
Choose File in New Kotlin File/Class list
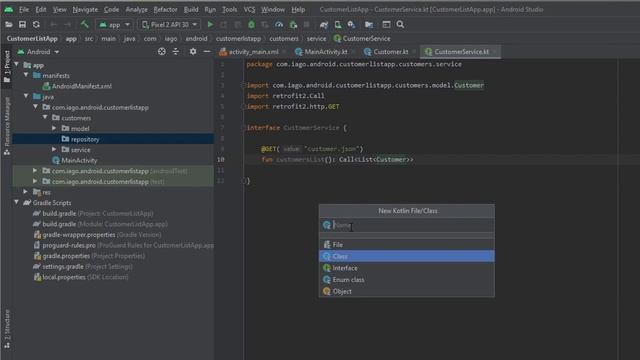[x=407, y=244]
